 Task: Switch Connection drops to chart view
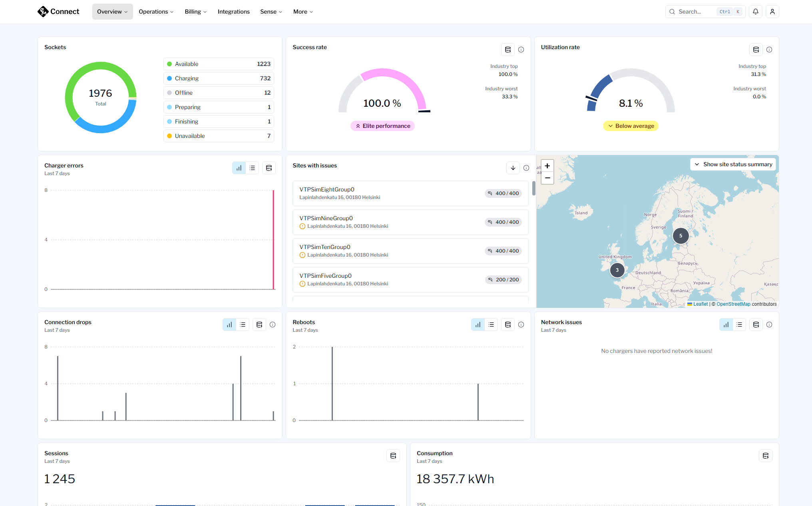(x=229, y=325)
